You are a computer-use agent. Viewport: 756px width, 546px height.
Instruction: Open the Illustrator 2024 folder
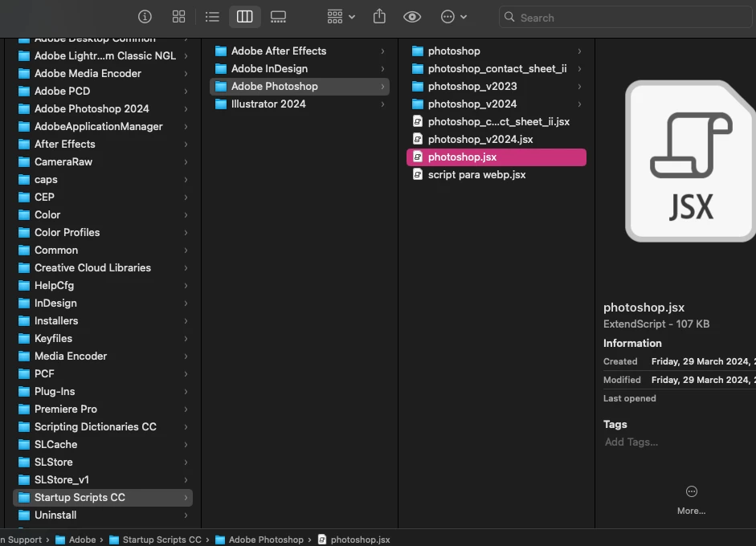[x=300, y=104]
